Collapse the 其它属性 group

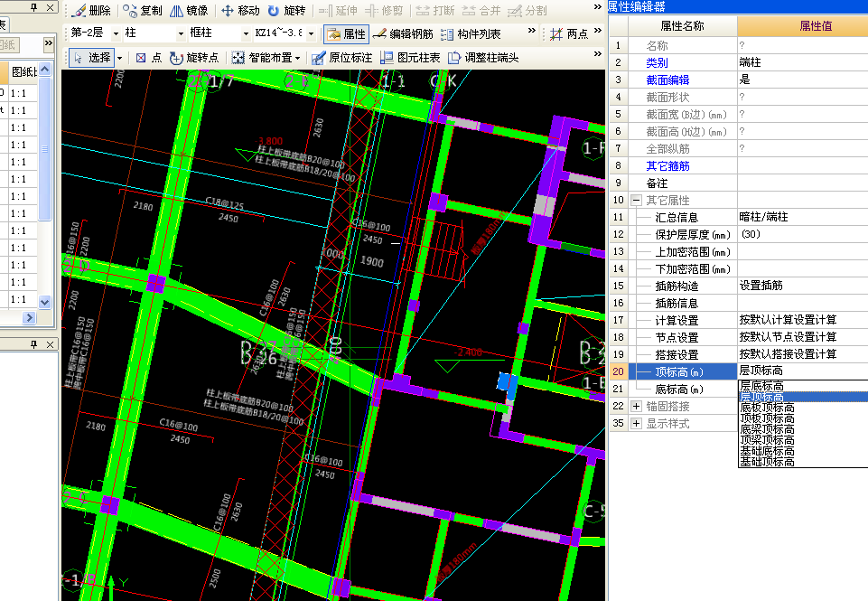[636, 201]
